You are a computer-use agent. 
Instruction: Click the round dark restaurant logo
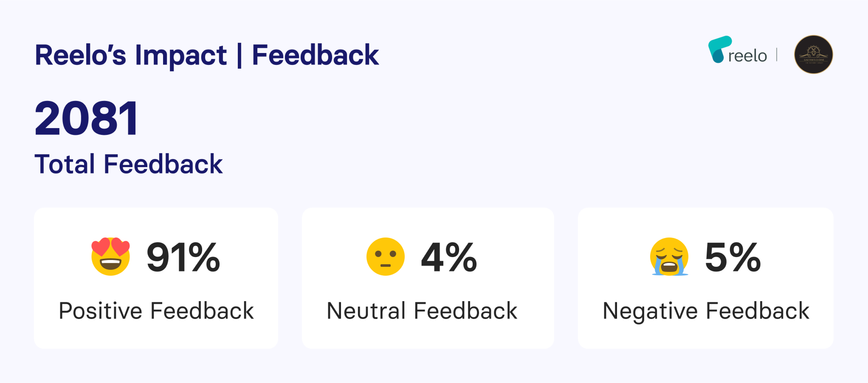pyautogui.click(x=813, y=55)
